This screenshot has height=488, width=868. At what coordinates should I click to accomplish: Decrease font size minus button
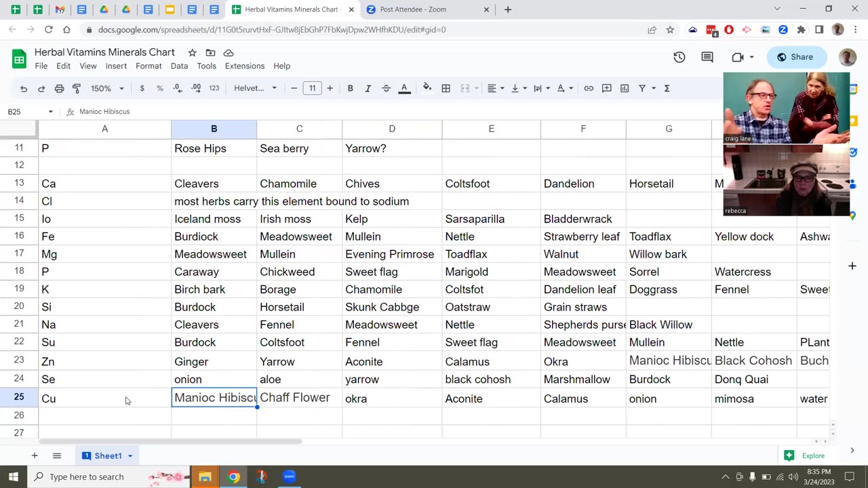(294, 88)
